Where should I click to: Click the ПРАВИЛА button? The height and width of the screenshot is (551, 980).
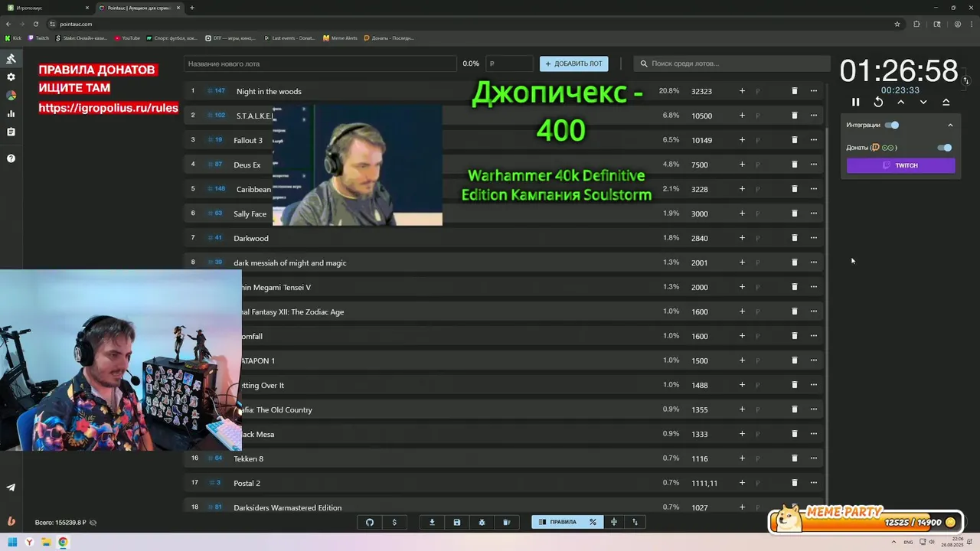pos(557,522)
